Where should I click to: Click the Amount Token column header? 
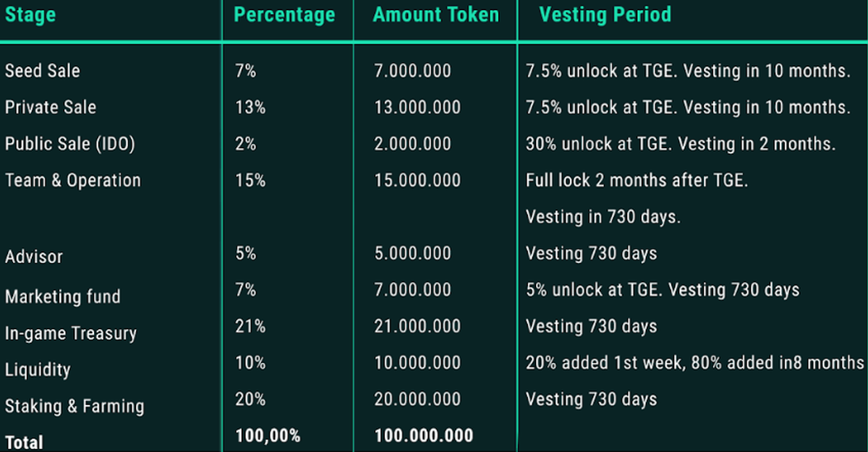(x=435, y=15)
